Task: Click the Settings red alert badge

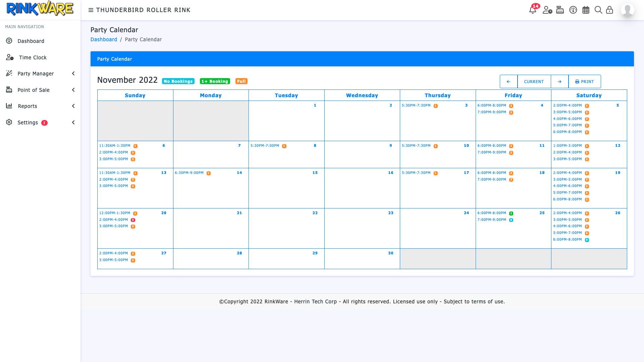Action: 44,123
